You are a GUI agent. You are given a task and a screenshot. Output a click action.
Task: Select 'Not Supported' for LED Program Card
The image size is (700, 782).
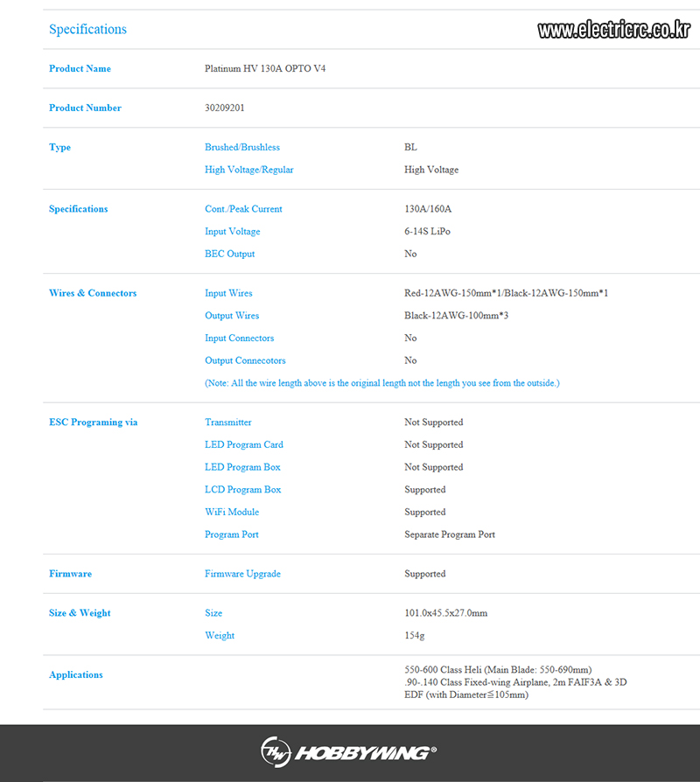tap(434, 445)
